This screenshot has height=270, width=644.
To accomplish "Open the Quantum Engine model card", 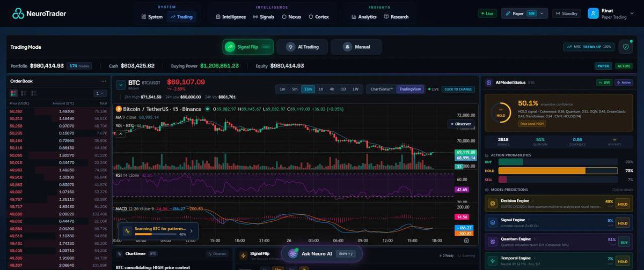I will [x=559, y=242].
